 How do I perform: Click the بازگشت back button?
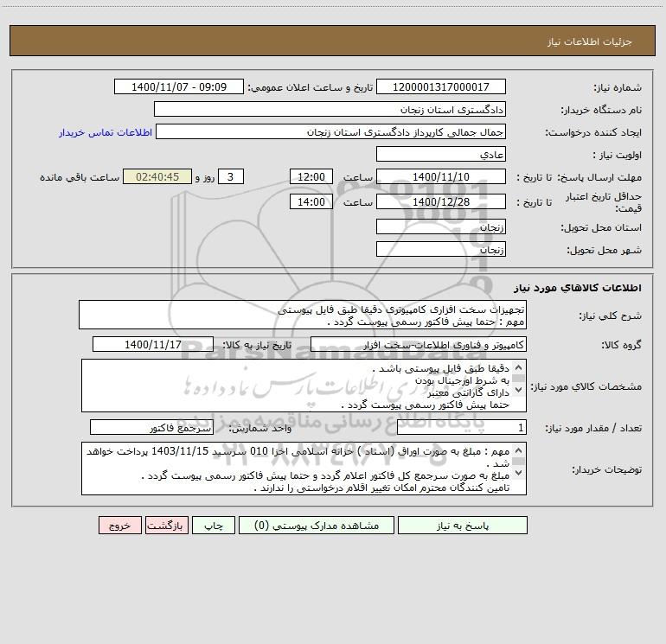coord(166,526)
